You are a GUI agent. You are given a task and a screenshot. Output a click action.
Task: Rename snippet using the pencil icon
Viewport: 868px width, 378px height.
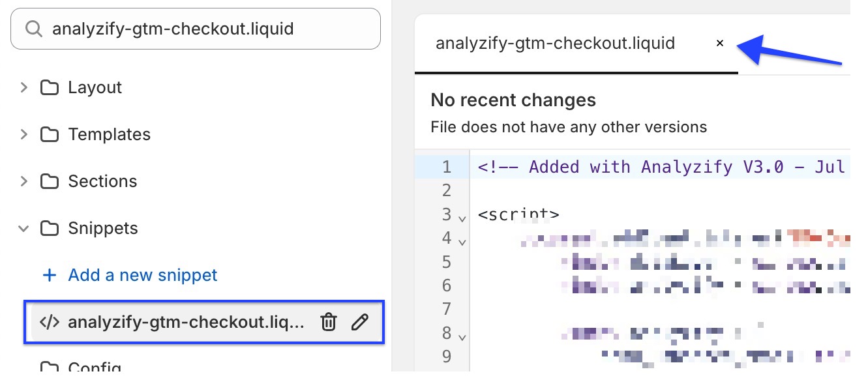360,322
